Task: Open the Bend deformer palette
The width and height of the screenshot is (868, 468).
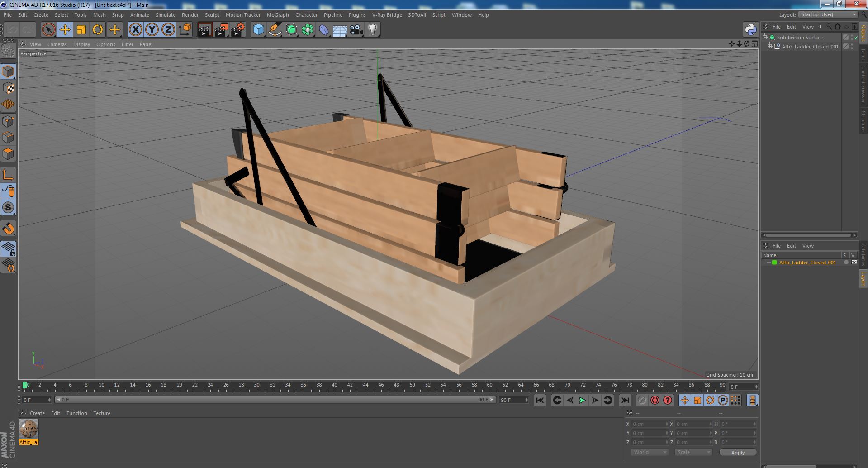Action: 324,30
